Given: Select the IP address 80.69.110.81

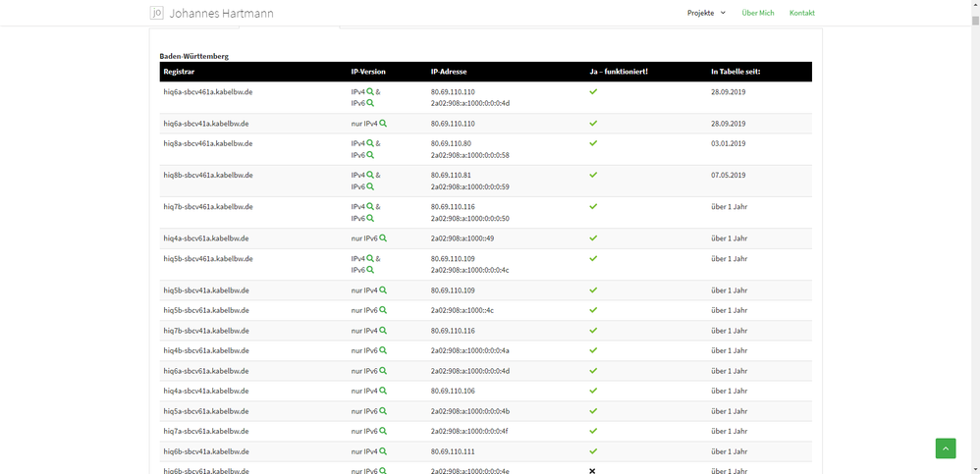Looking at the screenshot, I should coord(451,175).
